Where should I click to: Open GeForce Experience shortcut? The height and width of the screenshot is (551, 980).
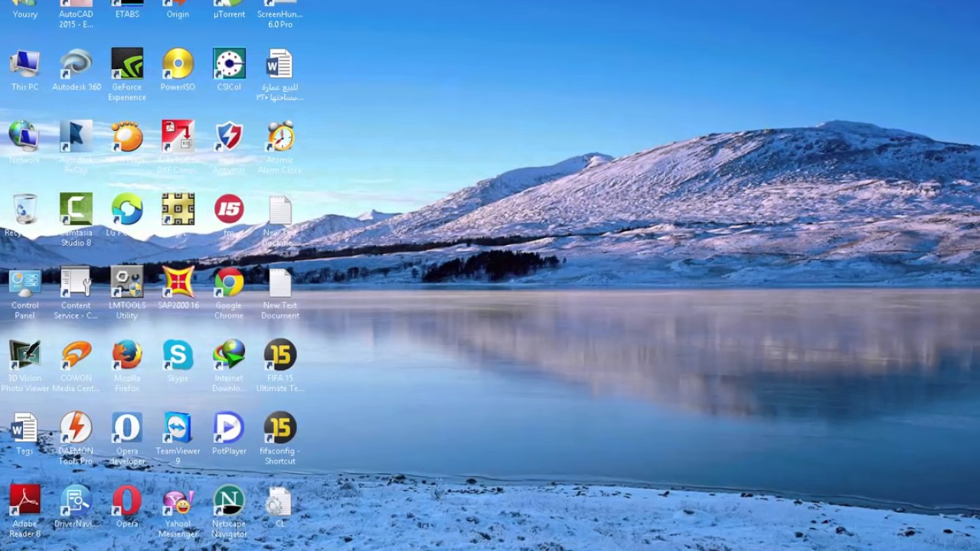pos(127,75)
